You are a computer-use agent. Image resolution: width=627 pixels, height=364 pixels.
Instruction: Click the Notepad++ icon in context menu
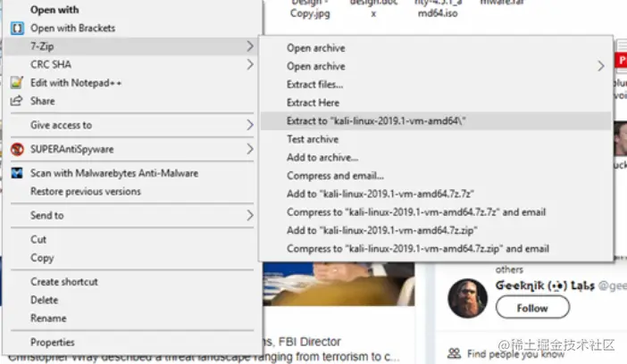click(17, 82)
